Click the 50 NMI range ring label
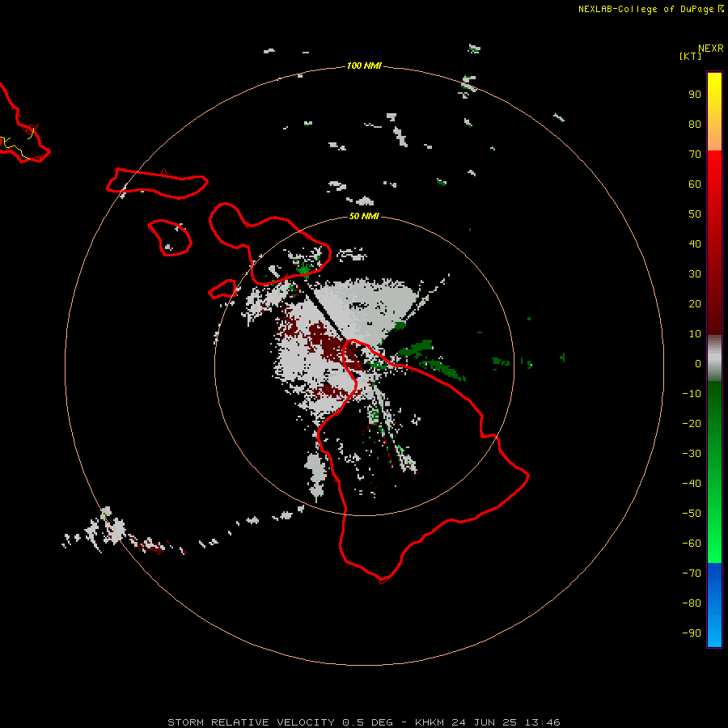The width and height of the screenshot is (728, 728). tap(364, 216)
